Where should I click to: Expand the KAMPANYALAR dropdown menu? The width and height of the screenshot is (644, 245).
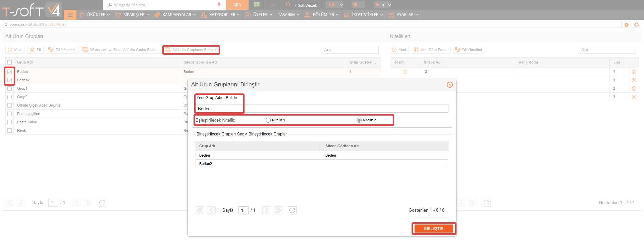tap(175, 15)
